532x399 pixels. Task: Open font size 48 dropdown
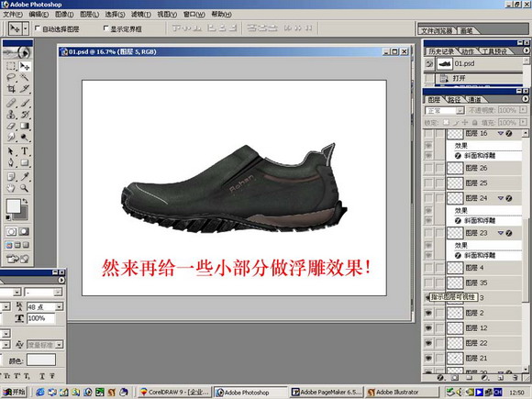coord(60,307)
